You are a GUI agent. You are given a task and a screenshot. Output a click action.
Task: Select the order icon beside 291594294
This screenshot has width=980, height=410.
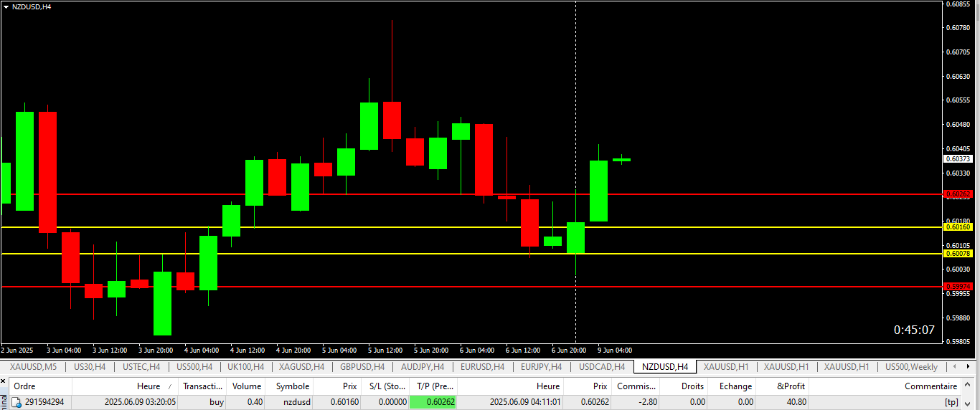(x=16, y=402)
